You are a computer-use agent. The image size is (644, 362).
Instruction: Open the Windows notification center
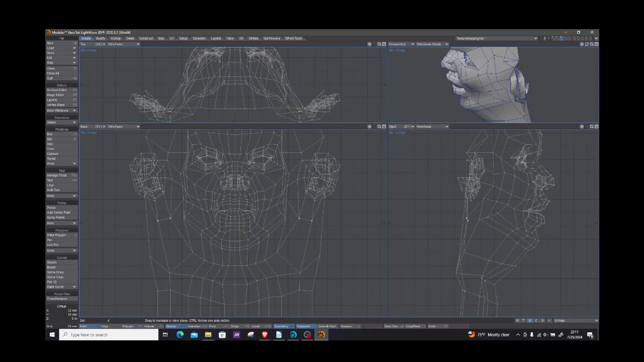590,335
